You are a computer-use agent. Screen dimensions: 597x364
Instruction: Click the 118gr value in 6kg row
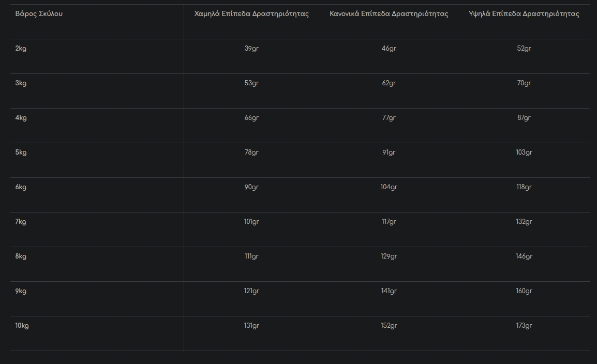524,187
